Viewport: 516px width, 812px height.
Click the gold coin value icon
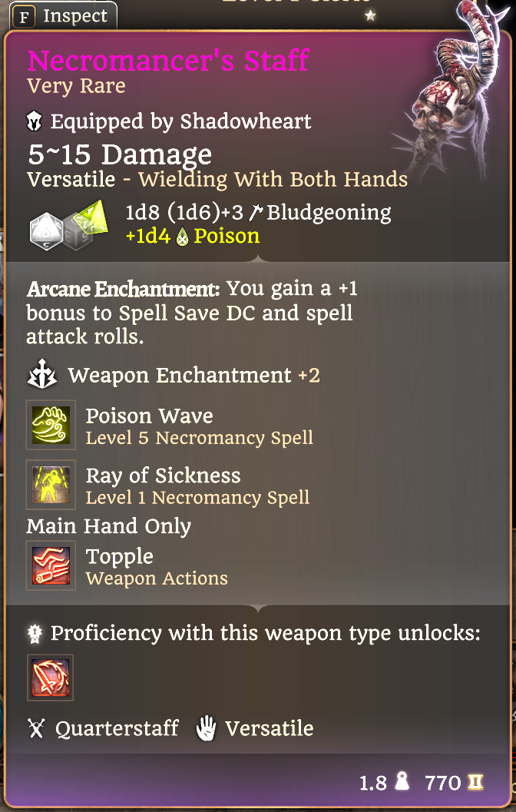click(475, 783)
